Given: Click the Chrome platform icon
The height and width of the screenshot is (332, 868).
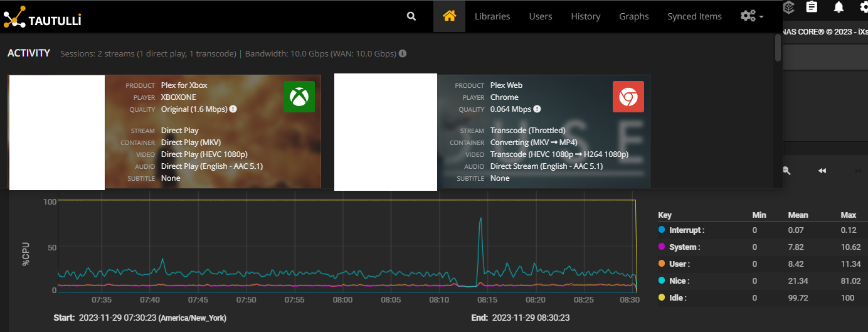Looking at the screenshot, I should coord(628,97).
